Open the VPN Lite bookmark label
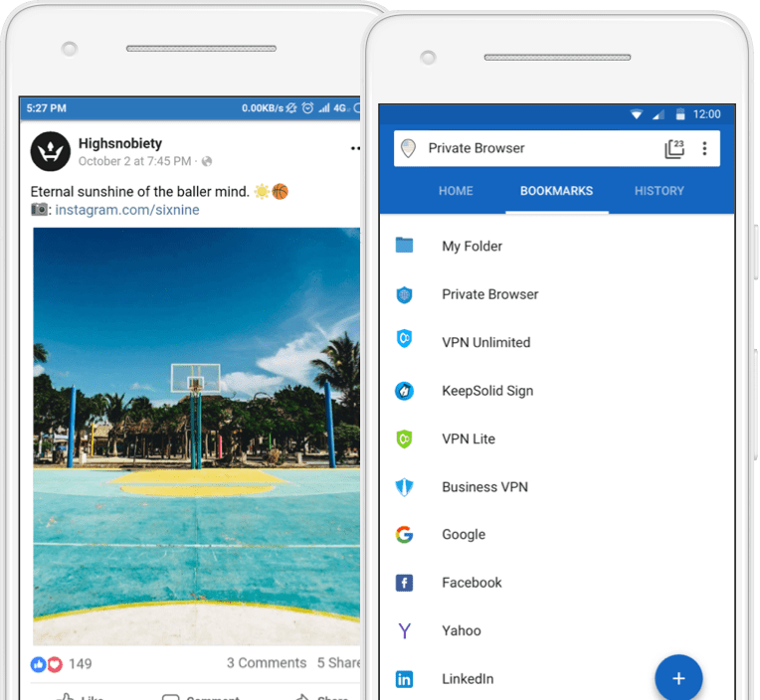760x700 pixels. [x=469, y=438]
